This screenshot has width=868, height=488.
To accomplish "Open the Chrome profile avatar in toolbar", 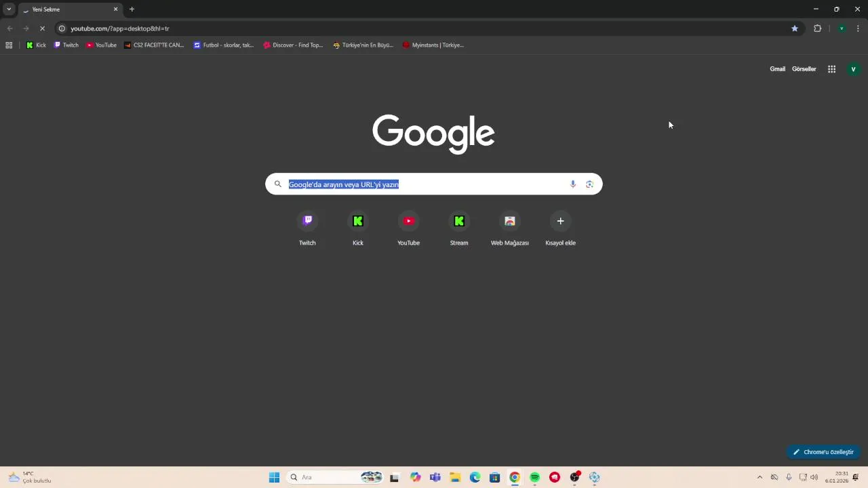I will pos(842,28).
